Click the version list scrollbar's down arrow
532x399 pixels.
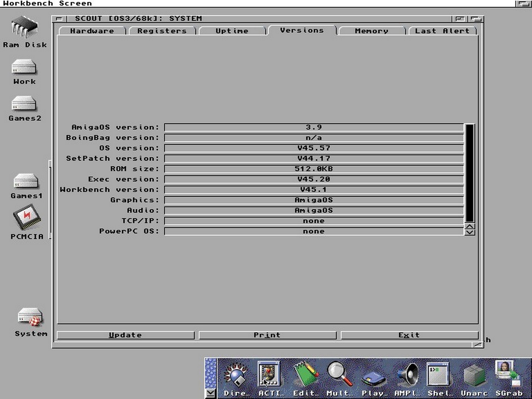tap(470, 232)
